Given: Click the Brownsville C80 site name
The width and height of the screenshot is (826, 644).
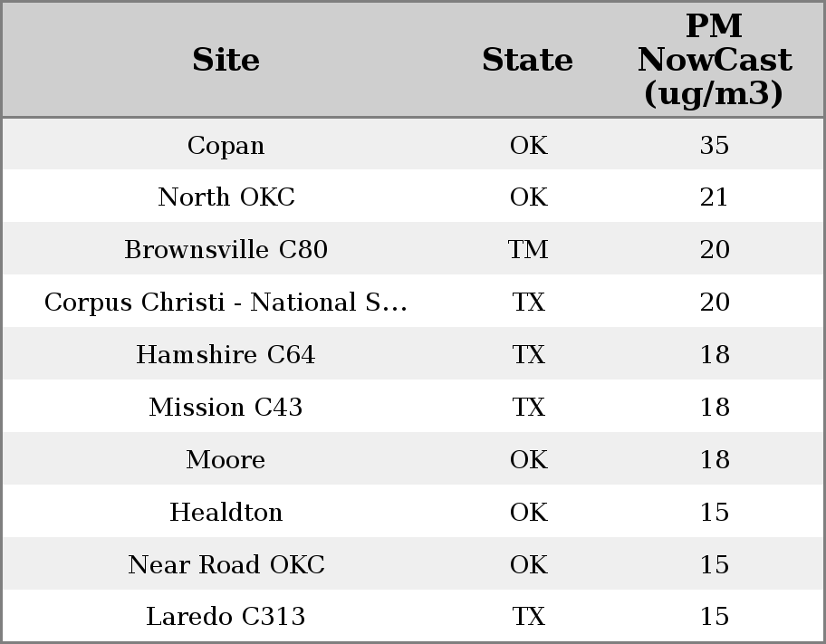Looking at the screenshot, I should coord(226,250).
